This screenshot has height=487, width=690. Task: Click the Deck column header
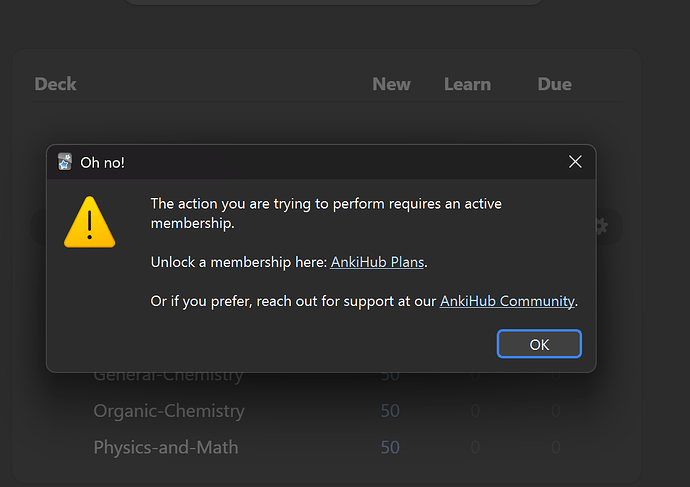pyautogui.click(x=55, y=84)
